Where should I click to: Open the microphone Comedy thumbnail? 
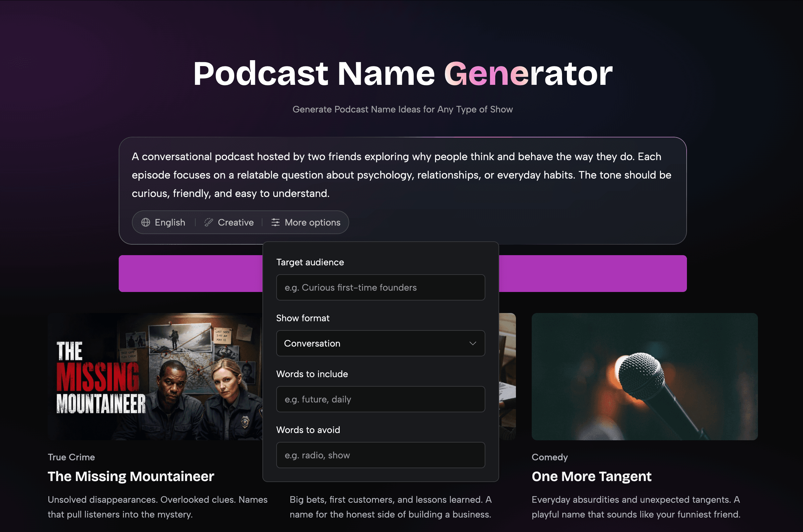pyautogui.click(x=645, y=376)
